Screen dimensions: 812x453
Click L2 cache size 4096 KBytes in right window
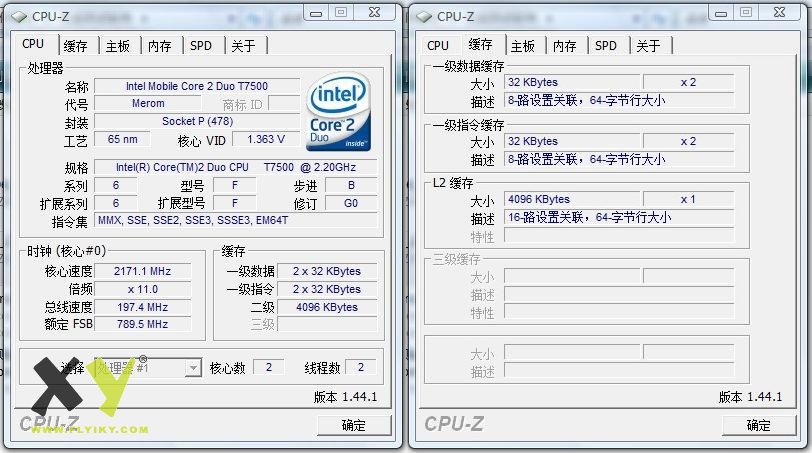pos(572,199)
